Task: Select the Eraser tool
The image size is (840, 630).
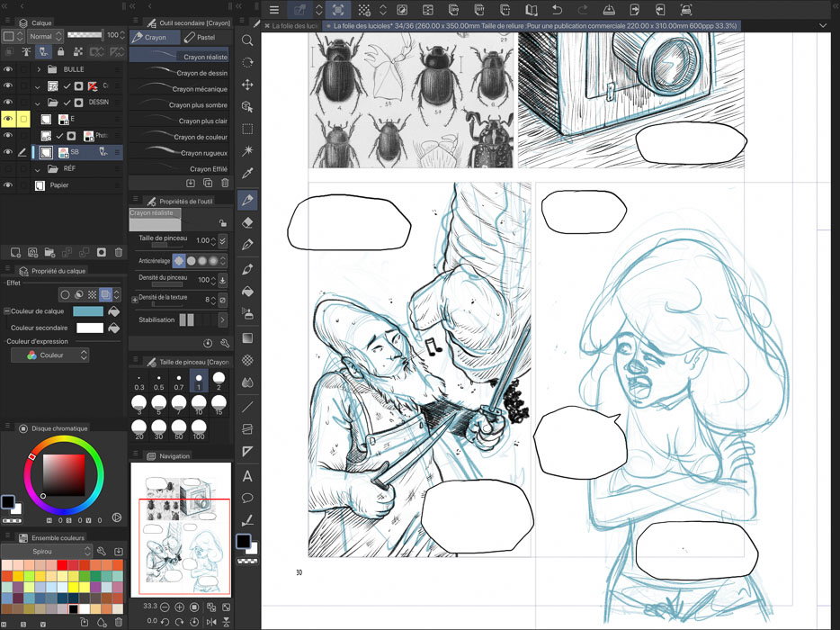Action: (x=247, y=222)
